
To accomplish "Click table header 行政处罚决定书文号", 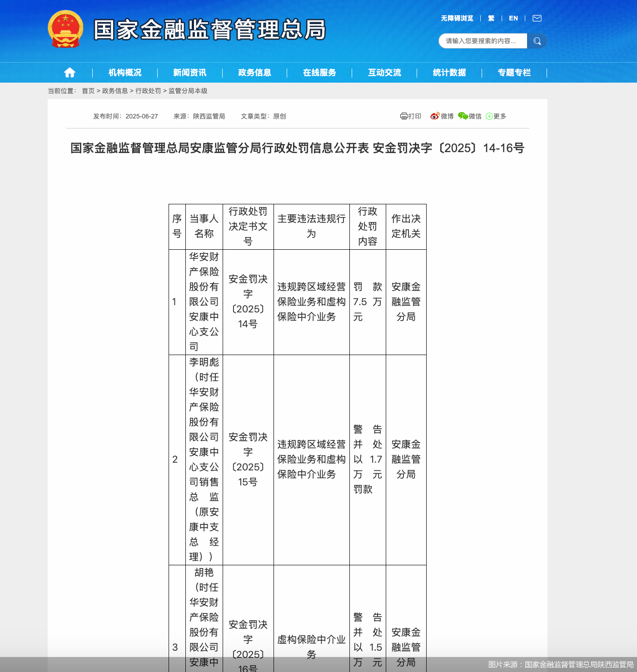I will 248,226.
